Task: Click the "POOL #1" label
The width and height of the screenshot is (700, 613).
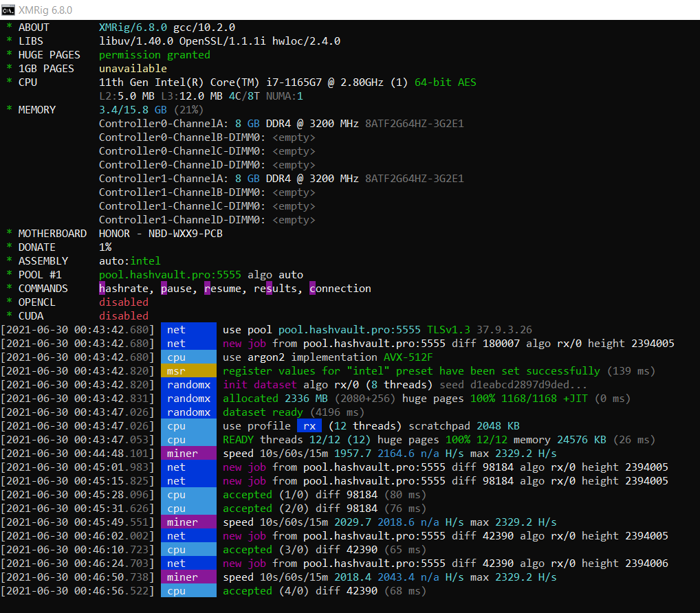Action: click(x=40, y=275)
